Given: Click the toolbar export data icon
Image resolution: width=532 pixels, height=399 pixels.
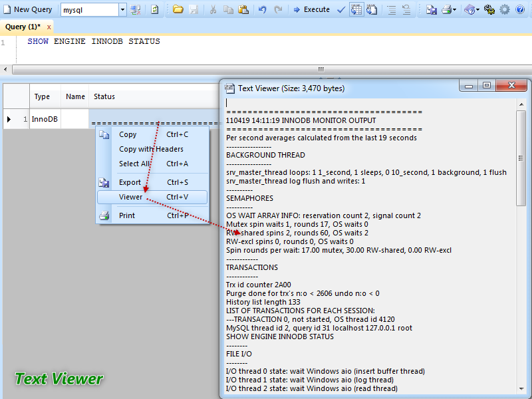Looking at the screenshot, I should pyautogui.click(x=431, y=9).
